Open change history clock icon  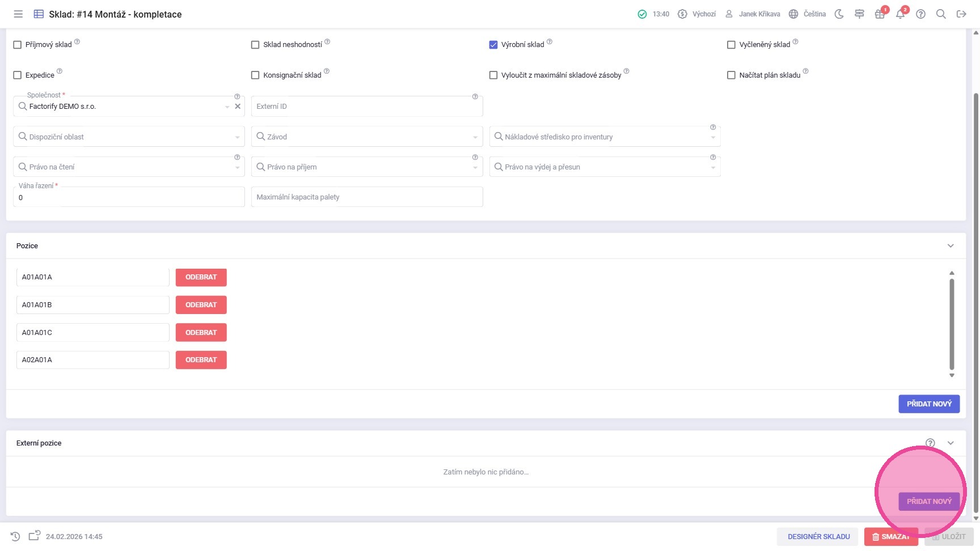(x=15, y=536)
